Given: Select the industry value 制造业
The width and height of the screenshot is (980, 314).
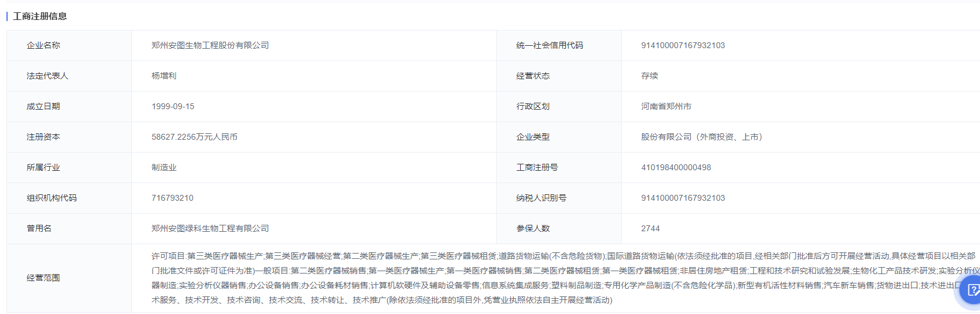Looking at the screenshot, I should [164, 167].
